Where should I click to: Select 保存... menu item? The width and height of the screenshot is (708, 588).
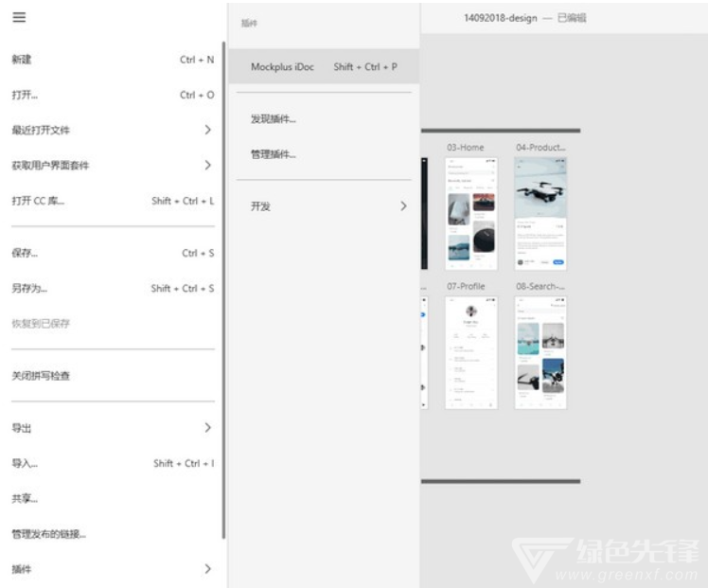tap(113, 253)
